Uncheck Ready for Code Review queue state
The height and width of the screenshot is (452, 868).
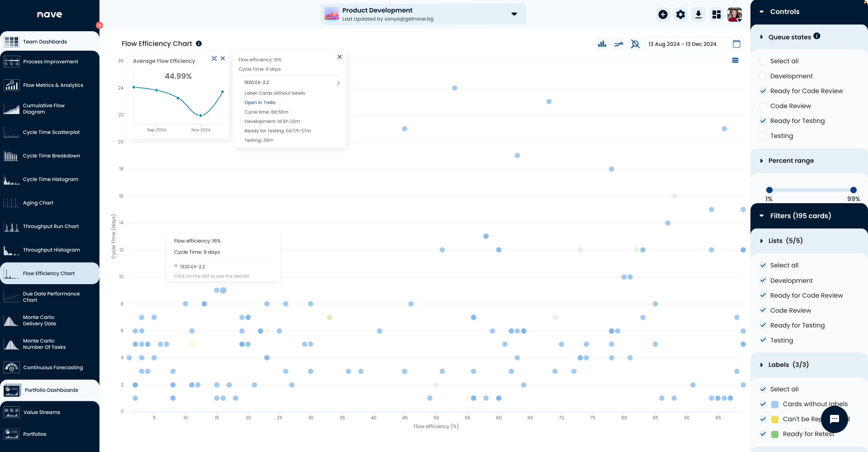(763, 91)
